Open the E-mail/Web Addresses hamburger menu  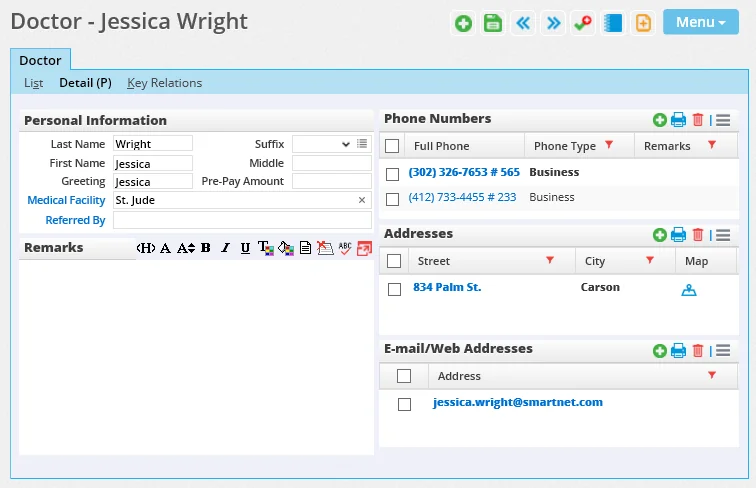(x=723, y=350)
